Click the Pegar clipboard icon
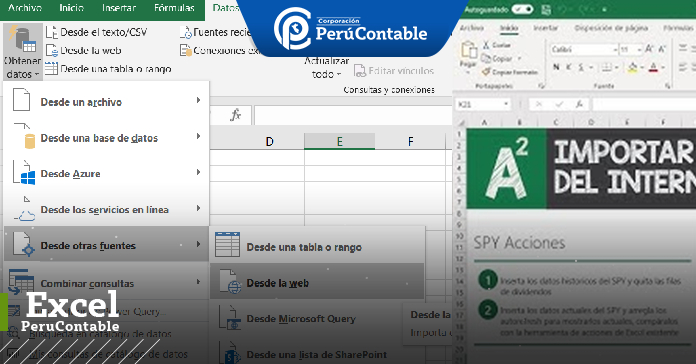Image resolution: width=696 pixels, height=364 pixels. coord(469,50)
